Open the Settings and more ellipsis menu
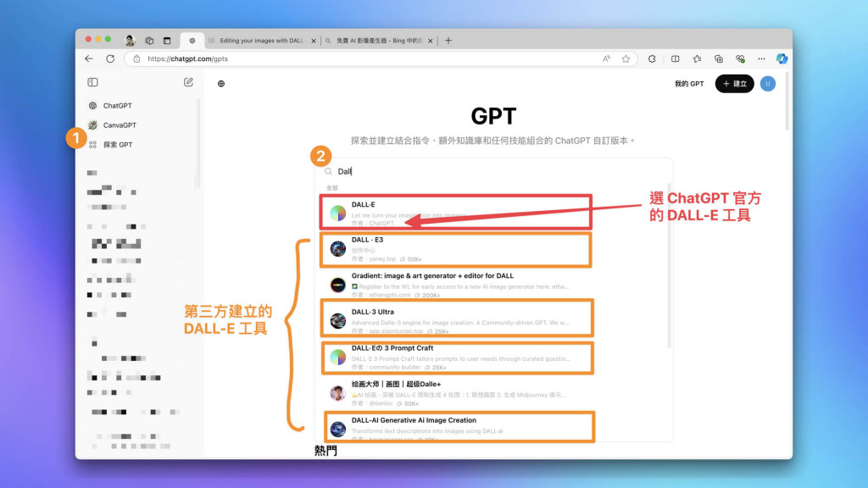This screenshot has width=868, height=488. point(762,58)
